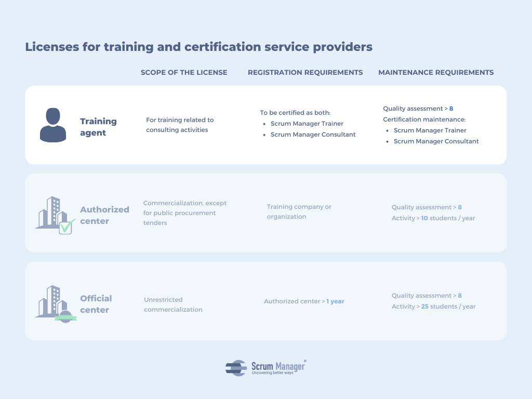Click the Scrum Manager Consultant registration bullet
Image resolution: width=532 pixels, height=399 pixels.
click(313, 135)
